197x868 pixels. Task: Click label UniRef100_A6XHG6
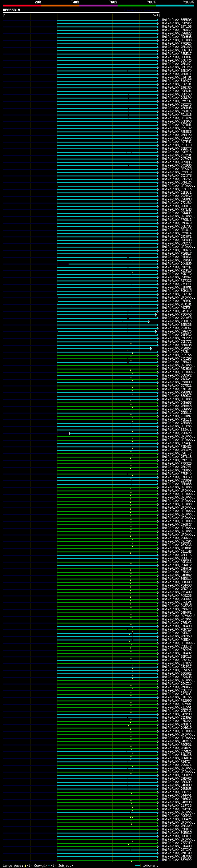(x=177, y=369)
